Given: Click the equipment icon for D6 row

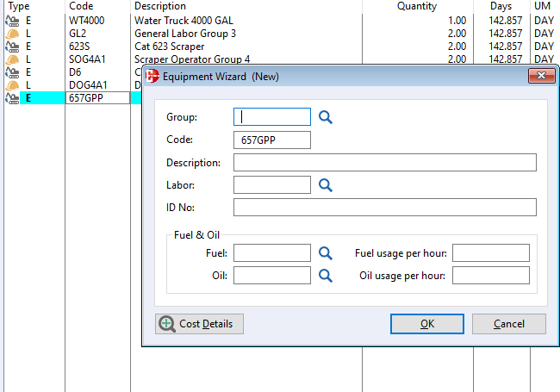Looking at the screenshot, I should click(13, 72).
